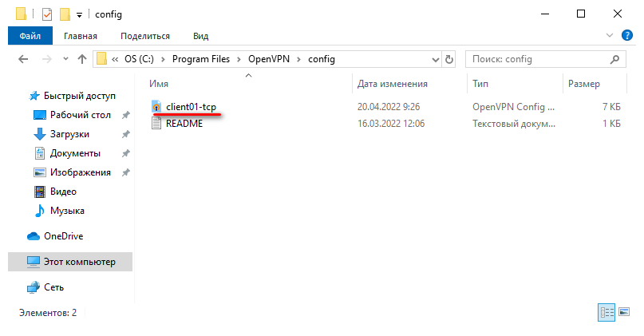Open the blue Help question mark

tap(626, 35)
